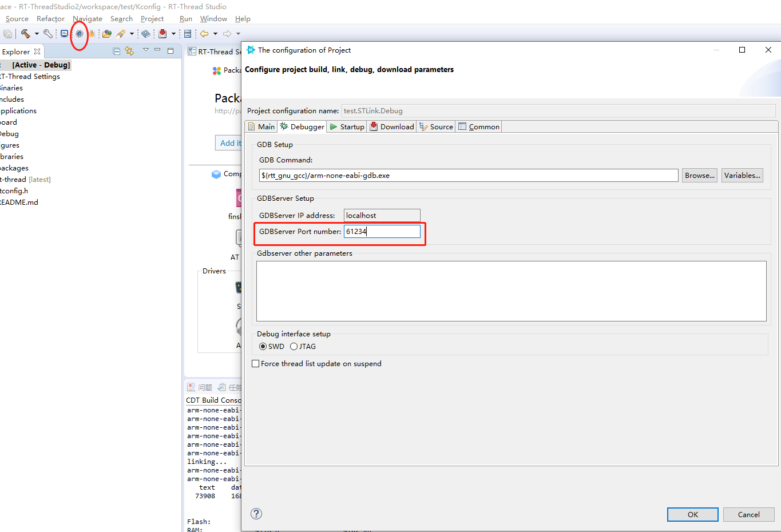This screenshot has height=532, width=781.
Task: Click the GDB Command input field
Action: [469, 176]
